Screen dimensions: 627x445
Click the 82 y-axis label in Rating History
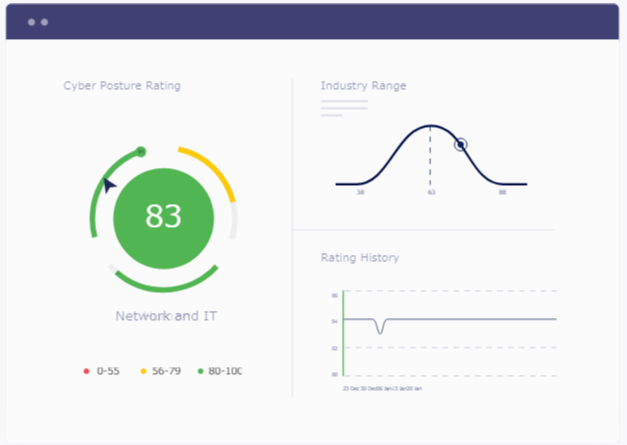pos(335,349)
